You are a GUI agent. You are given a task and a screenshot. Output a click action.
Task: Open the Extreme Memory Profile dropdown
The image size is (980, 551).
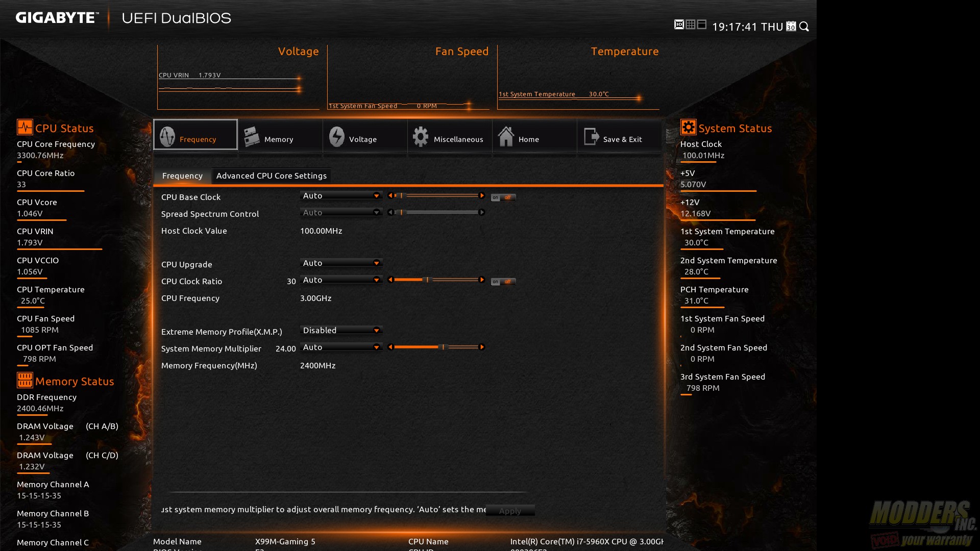341,330
